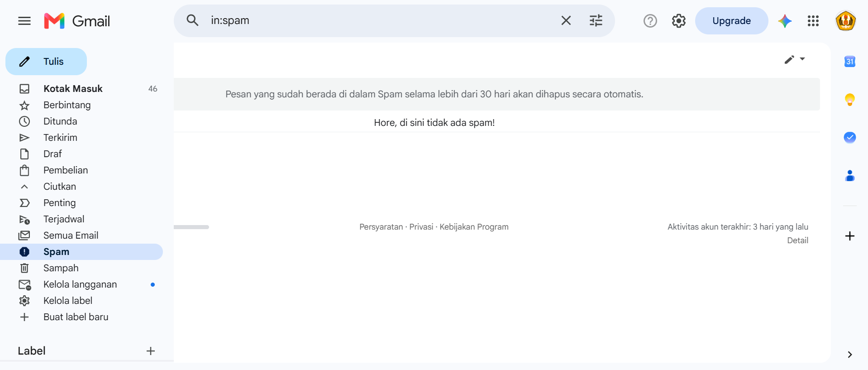Open the Persyaratan link
This screenshot has height=370, width=868.
pos(381,227)
